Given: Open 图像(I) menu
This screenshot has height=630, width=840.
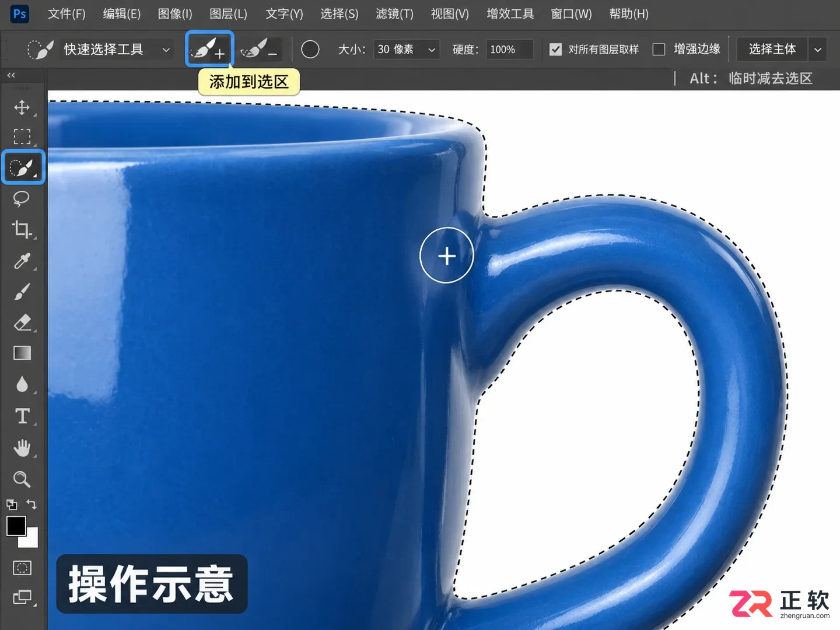Looking at the screenshot, I should (x=175, y=13).
